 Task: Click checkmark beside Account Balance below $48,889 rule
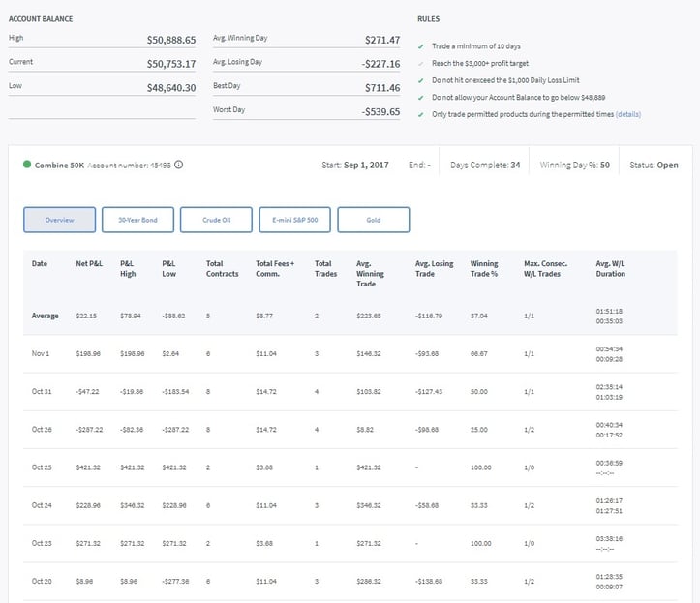pyautogui.click(x=421, y=97)
